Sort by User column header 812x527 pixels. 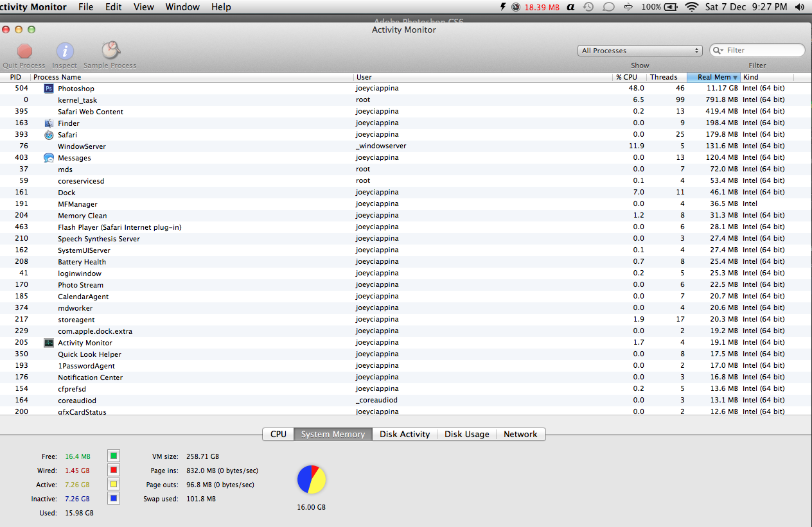pos(484,77)
